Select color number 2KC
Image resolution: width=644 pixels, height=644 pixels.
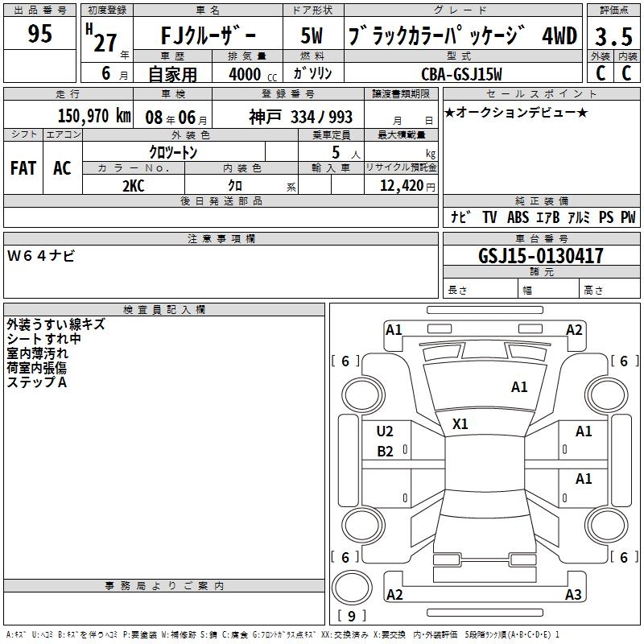(133, 186)
